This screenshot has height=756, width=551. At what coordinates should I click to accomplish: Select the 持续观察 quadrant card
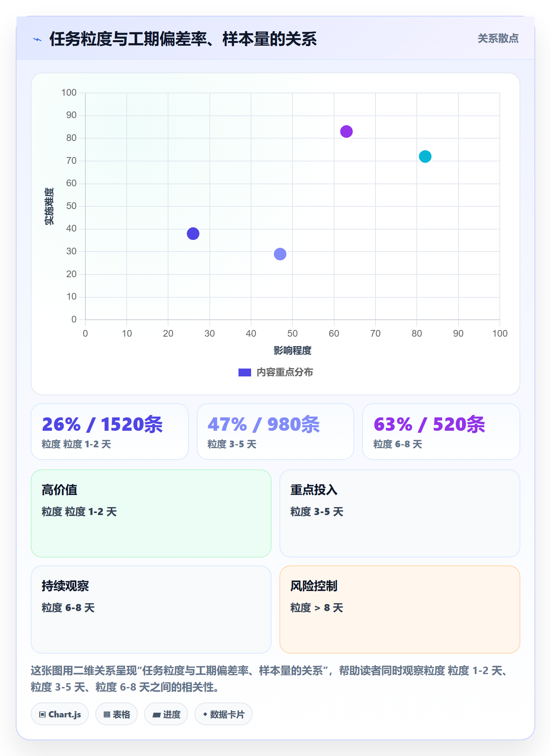[151, 610]
